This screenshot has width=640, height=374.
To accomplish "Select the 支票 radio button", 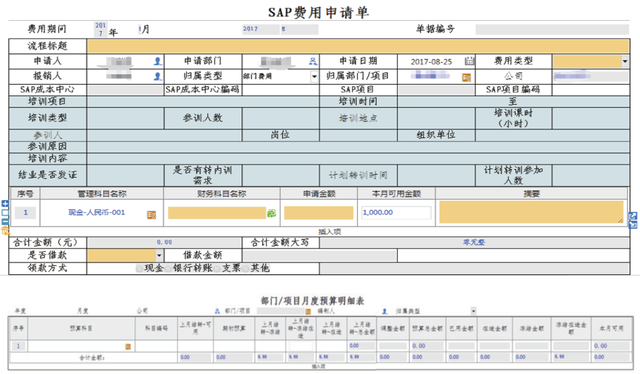I will coord(217,269).
